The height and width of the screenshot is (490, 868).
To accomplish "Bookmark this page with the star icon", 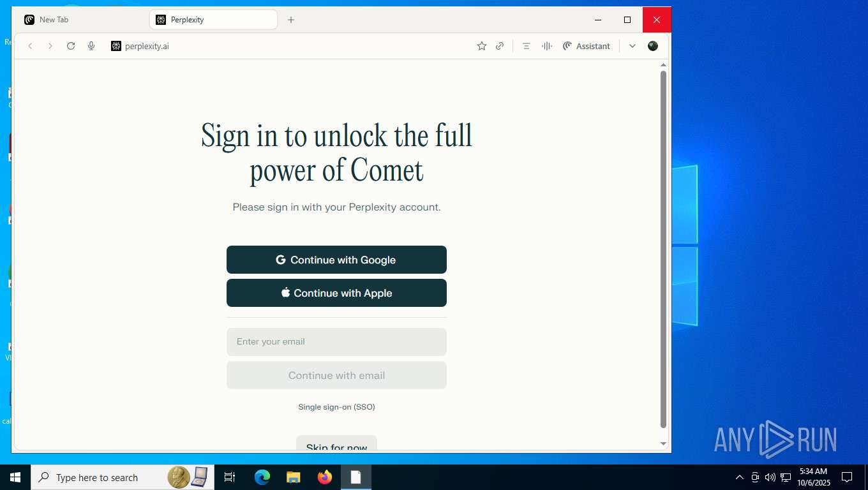I will click(482, 46).
